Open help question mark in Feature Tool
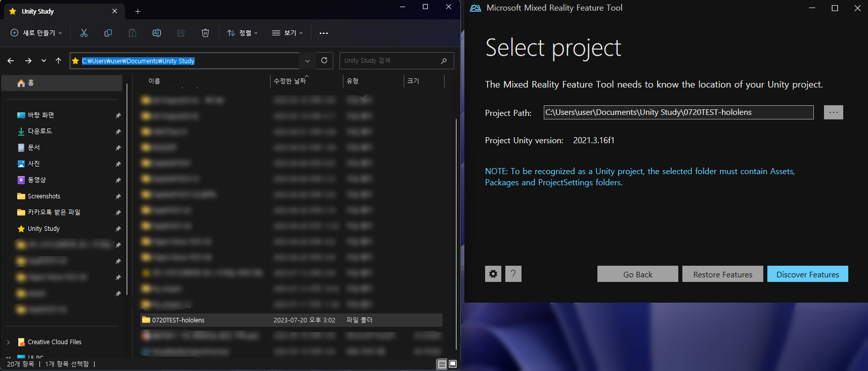The width and height of the screenshot is (868, 371). pos(513,274)
